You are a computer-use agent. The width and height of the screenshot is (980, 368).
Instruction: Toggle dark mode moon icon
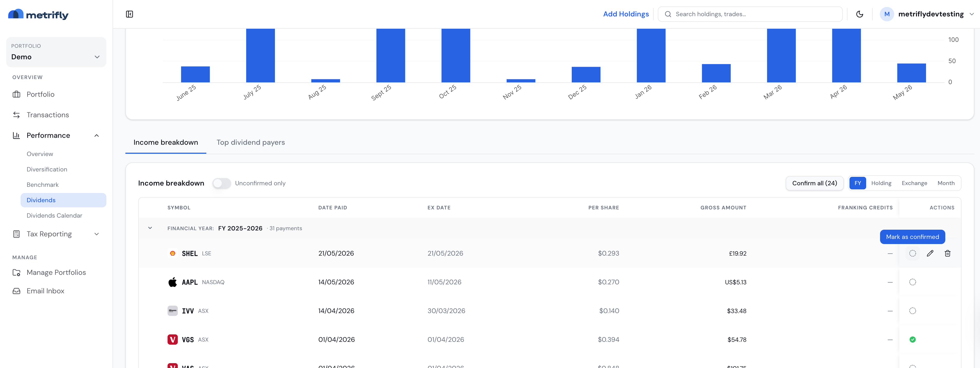point(859,14)
